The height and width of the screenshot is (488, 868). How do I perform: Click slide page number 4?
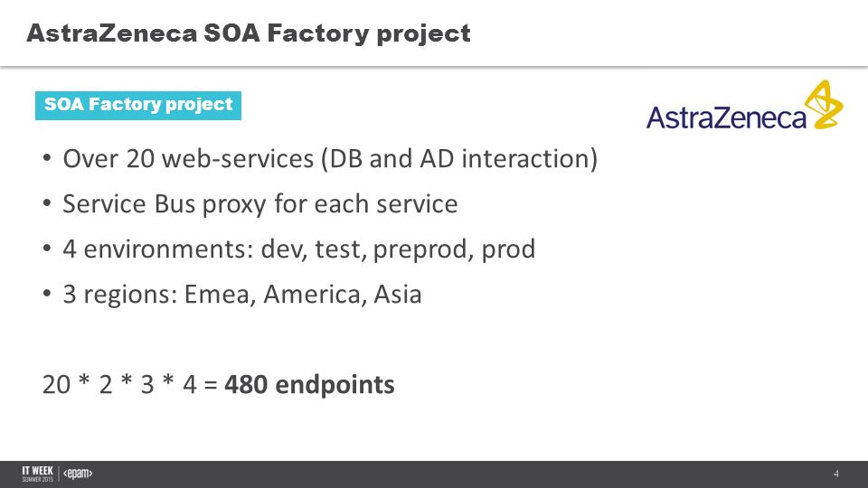pos(835,474)
